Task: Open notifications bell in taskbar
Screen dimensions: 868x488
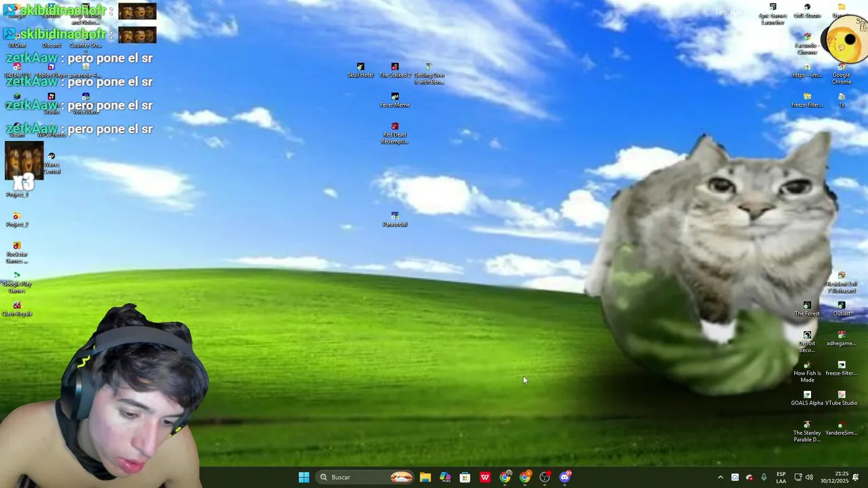Action: tap(856, 477)
